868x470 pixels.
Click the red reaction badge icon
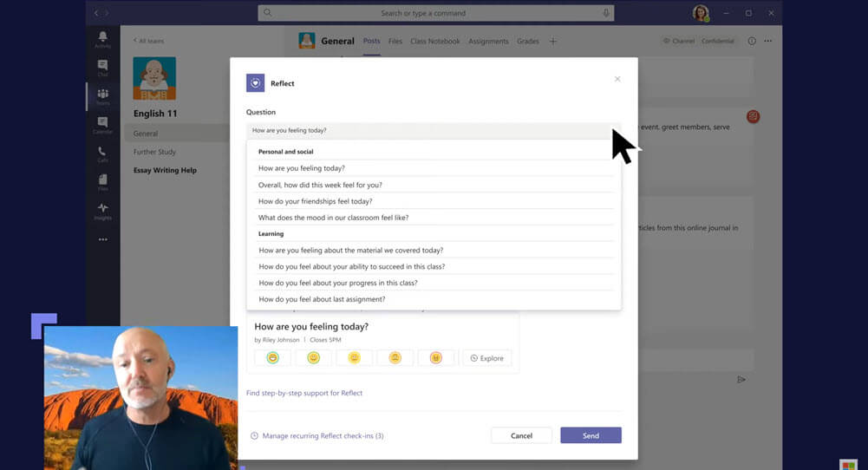tap(753, 116)
